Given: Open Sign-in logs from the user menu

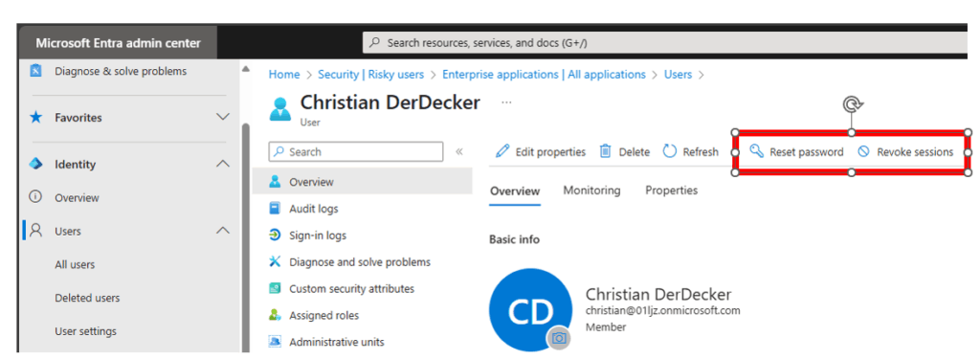Looking at the screenshot, I should click(318, 236).
